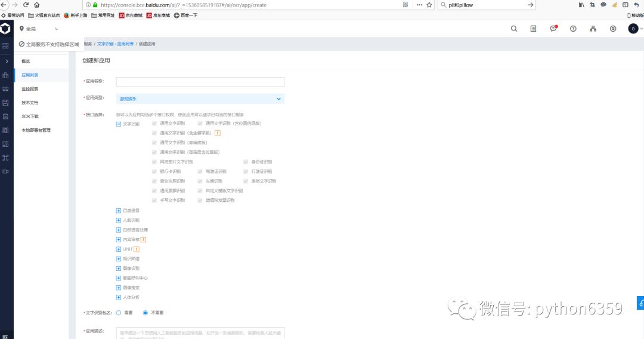Image resolution: width=644 pixels, height=339 pixels.
Task: Click the blue floating feedback icon at right edge
Action: 640,303
